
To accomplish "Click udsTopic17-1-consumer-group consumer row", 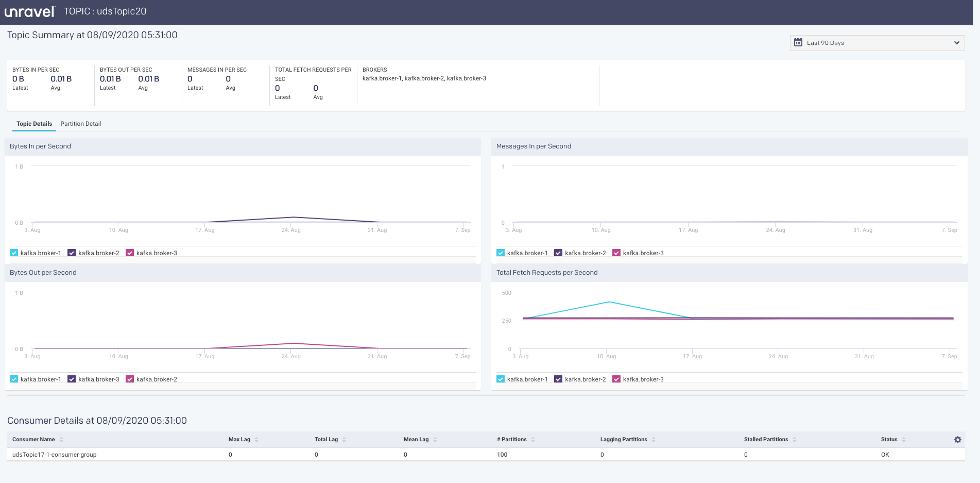I will (486, 455).
